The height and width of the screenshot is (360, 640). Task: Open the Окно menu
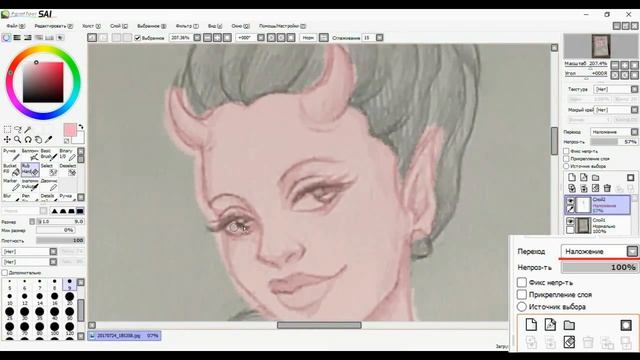click(240, 26)
